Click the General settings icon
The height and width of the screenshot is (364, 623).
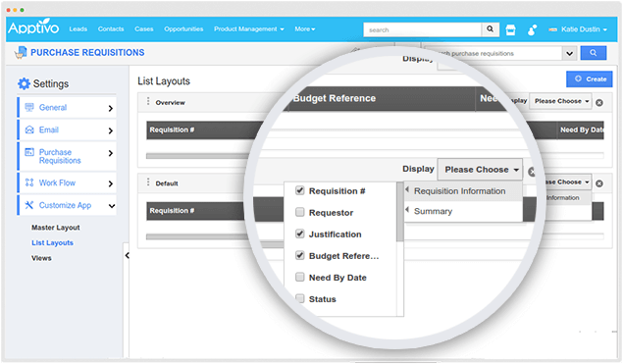click(29, 107)
